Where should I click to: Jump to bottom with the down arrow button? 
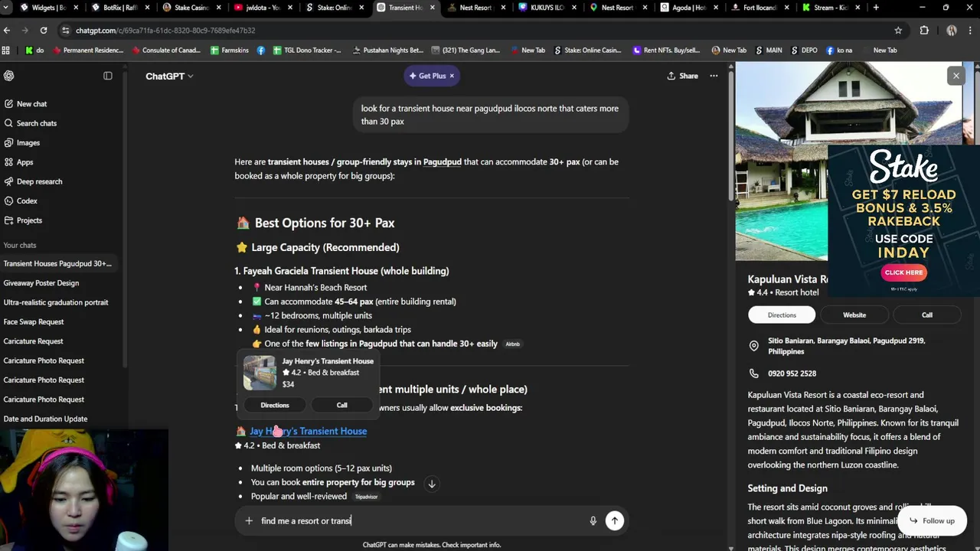pyautogui.click(x=432, y=484)
